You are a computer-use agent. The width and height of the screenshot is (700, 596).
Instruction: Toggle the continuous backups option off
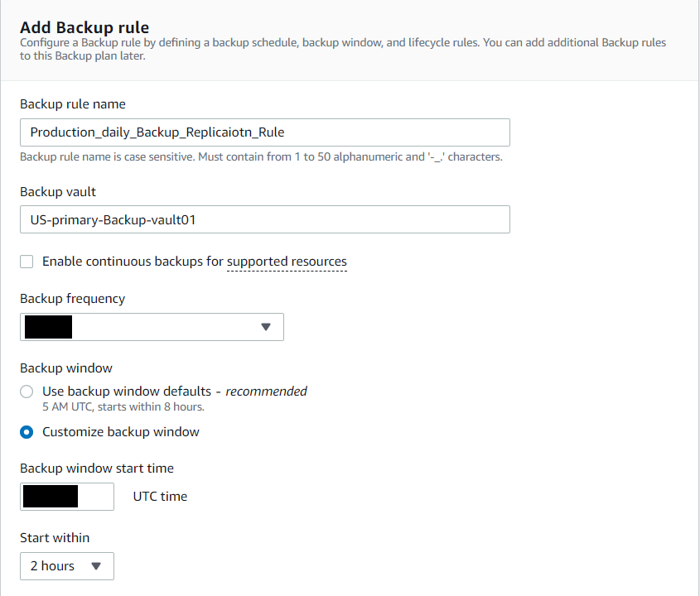click(x=26, y=261)
